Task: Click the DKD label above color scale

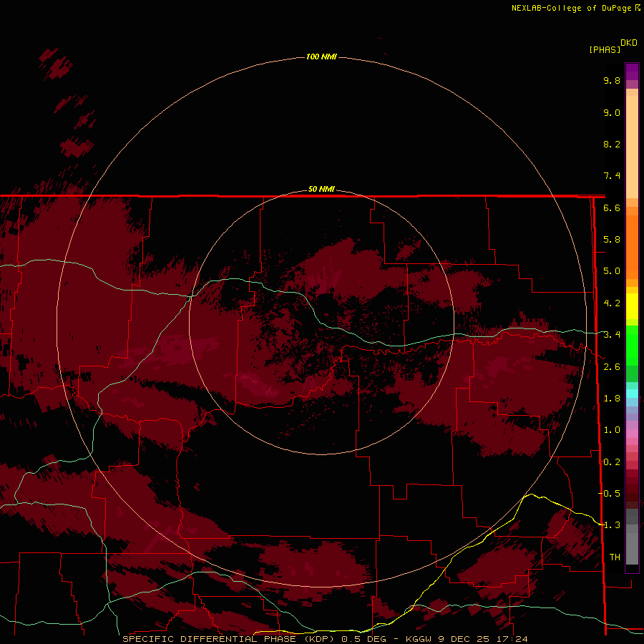Action: click(x=628, y=43)
